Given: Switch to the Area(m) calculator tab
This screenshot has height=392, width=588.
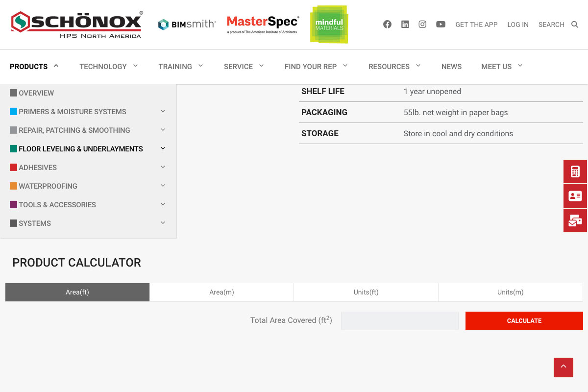Looking at the screenshot, I should pyautogui.click(x=221, y=292).
